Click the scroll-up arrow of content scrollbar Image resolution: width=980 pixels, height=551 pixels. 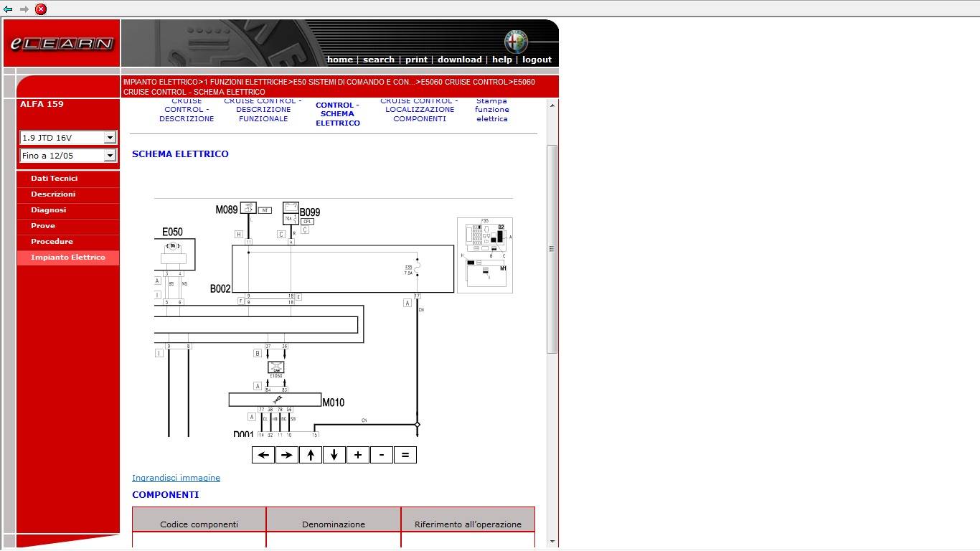tap(552, 105)
